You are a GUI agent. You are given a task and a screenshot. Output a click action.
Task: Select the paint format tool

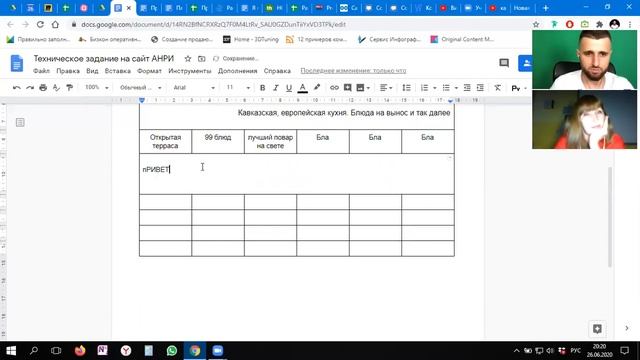(70, 87)
